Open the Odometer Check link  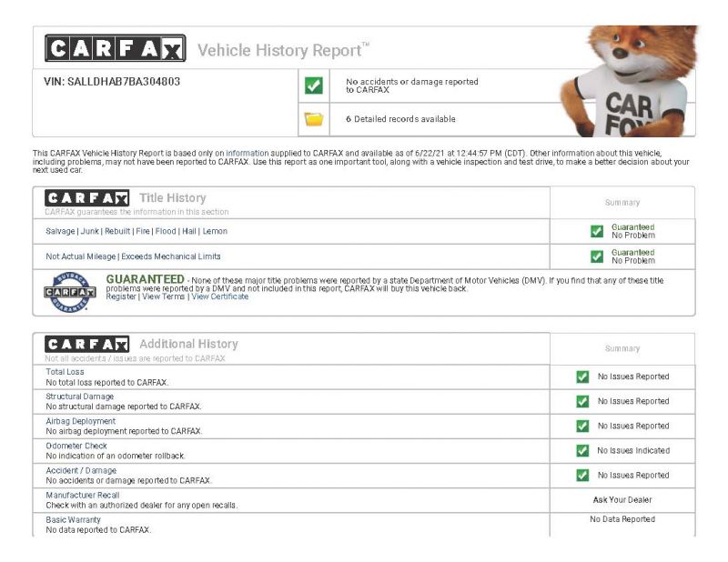pos(76,446)
